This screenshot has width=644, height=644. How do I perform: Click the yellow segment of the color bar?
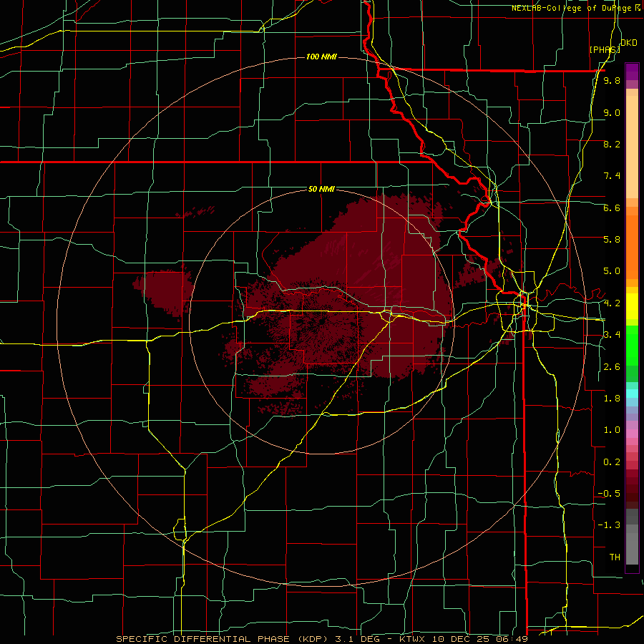point(632,306)
